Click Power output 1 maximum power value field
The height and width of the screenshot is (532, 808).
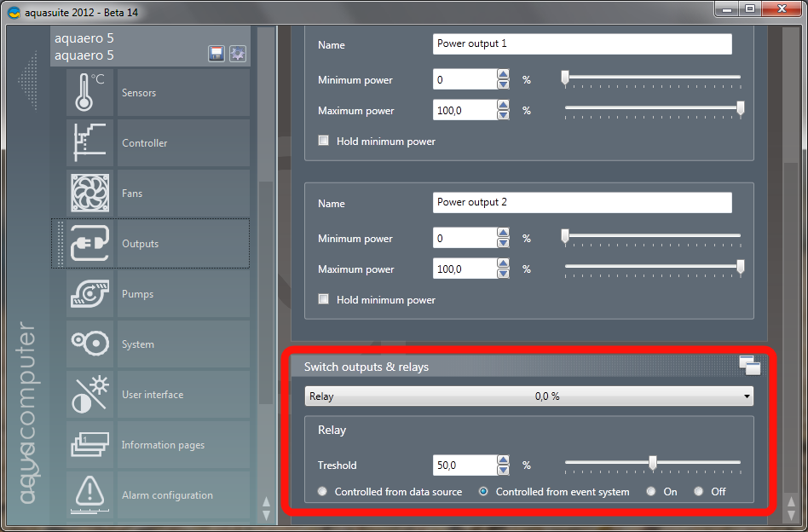pos(465,110)
